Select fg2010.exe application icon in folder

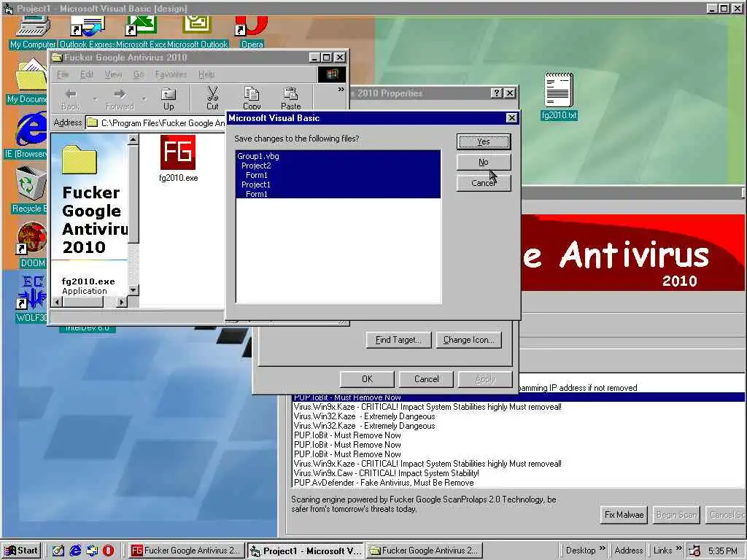(x=178, y=158)
